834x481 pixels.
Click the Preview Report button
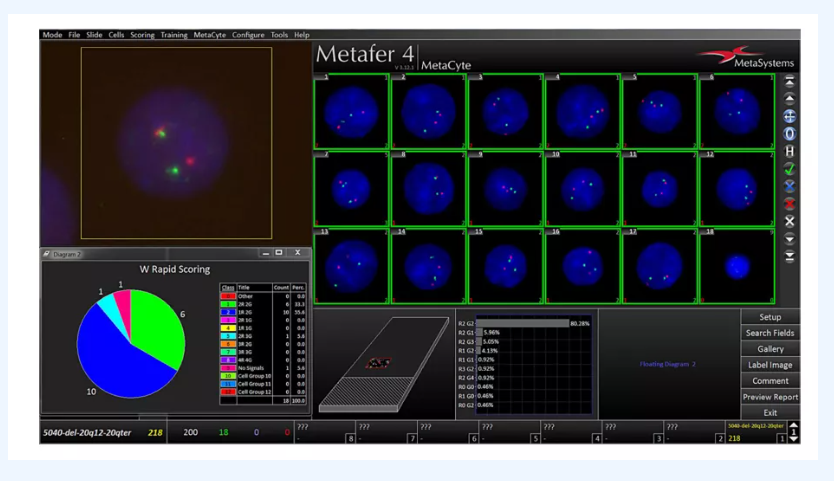point(770,396)
